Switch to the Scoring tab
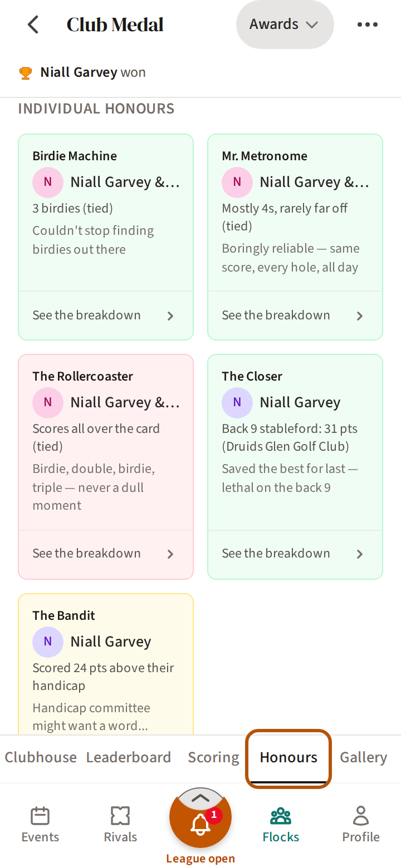Screen dimensions: 401x868 (x=213, y=757)
